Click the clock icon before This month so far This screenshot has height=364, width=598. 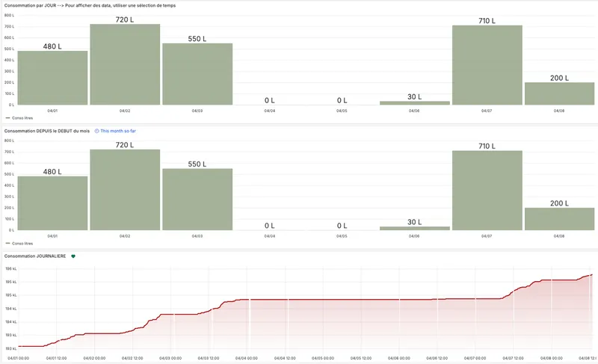point(96,131)
